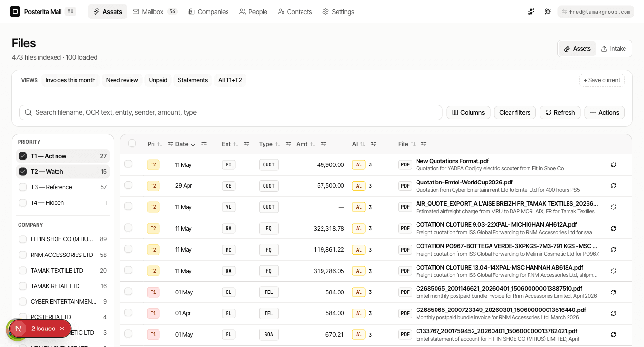Open the Companies tab
Viewport: 644px width, 347px height.
[x=208, y=12]
